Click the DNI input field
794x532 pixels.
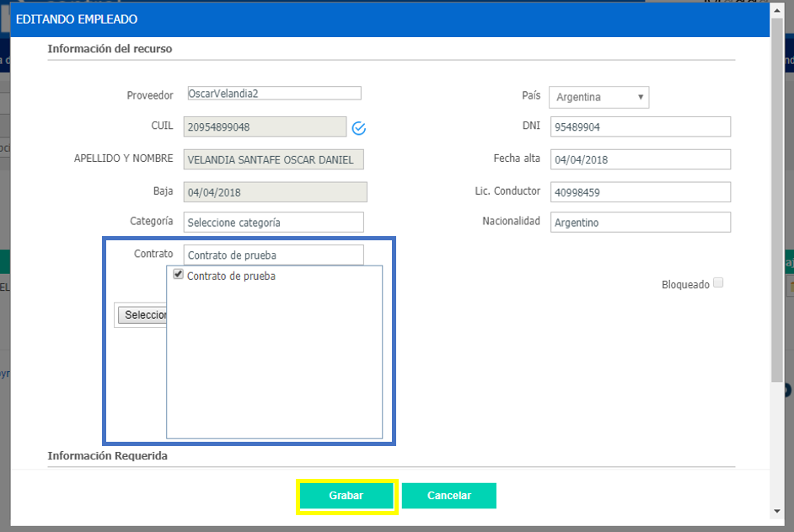tap(641, 126)
